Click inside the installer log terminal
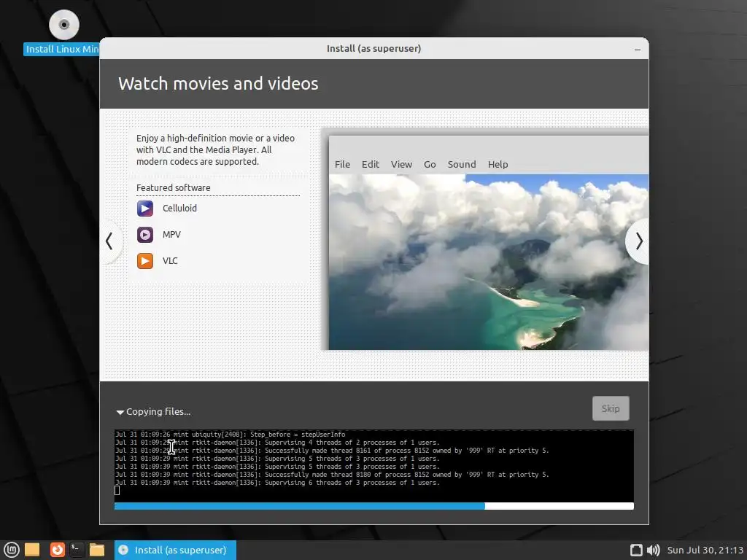Screen dimensions: 747x560 [x=374, y=465]
